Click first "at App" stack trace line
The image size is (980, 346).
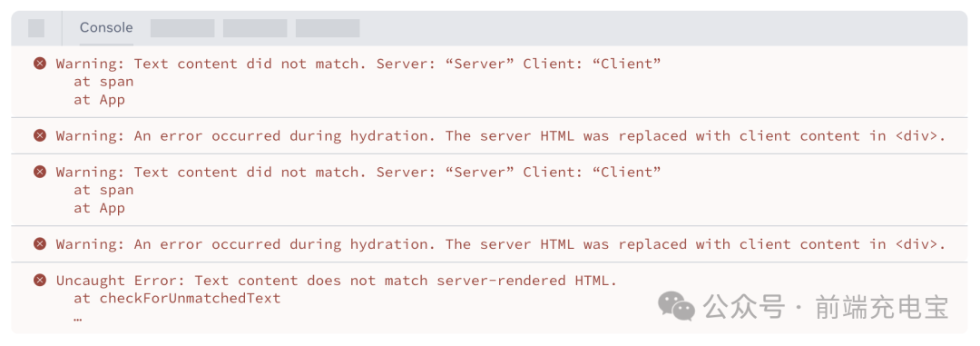tap(100, 100)
